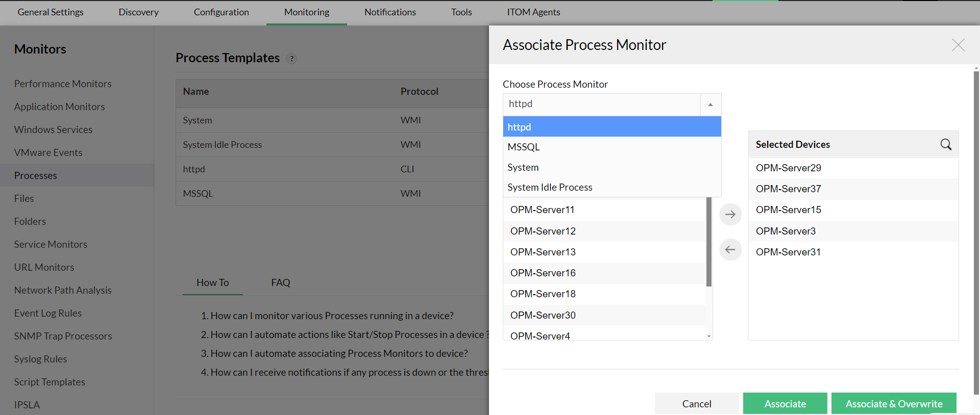Screen dimensions: 980x415
Task: Click the Associate button
Action: (x=785, y=403)
